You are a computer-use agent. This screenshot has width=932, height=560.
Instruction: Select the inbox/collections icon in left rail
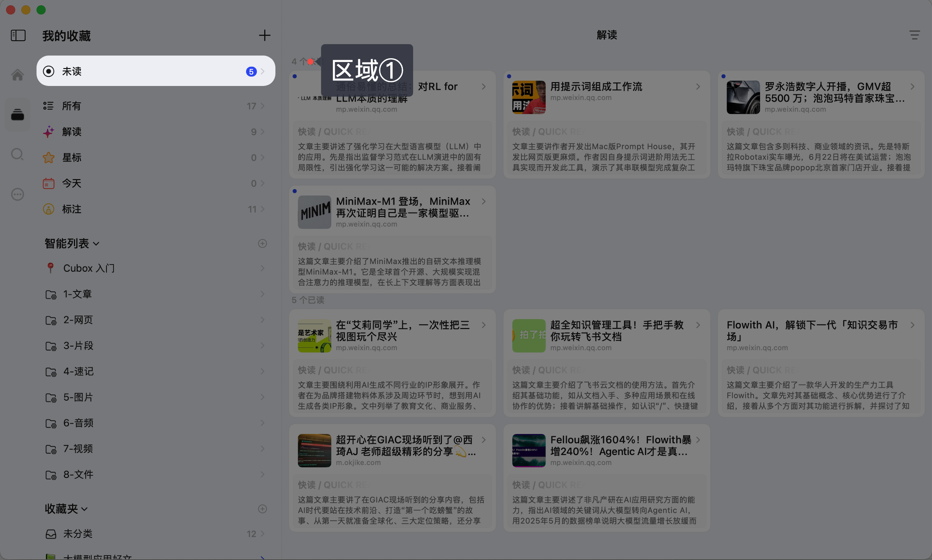[17, 115]
